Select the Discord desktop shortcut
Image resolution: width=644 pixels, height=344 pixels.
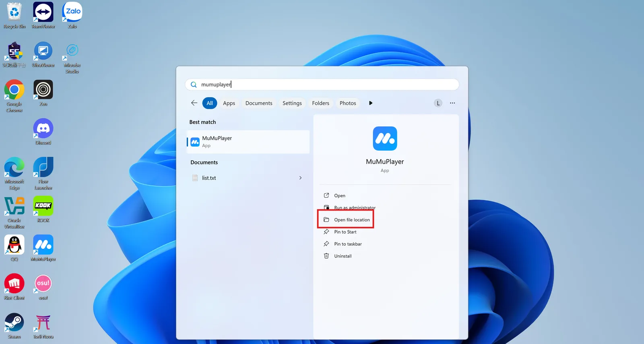[x=43, y=132]
